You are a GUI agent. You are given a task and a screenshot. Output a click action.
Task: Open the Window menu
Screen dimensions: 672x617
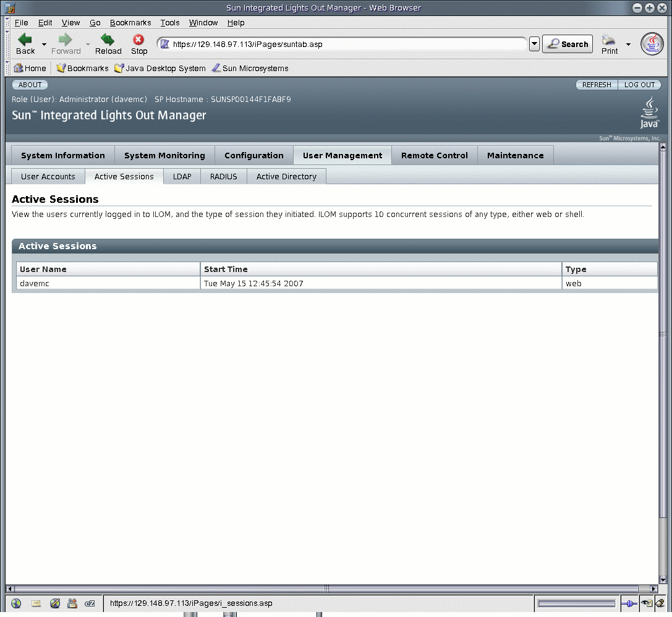tap(203, 23)
